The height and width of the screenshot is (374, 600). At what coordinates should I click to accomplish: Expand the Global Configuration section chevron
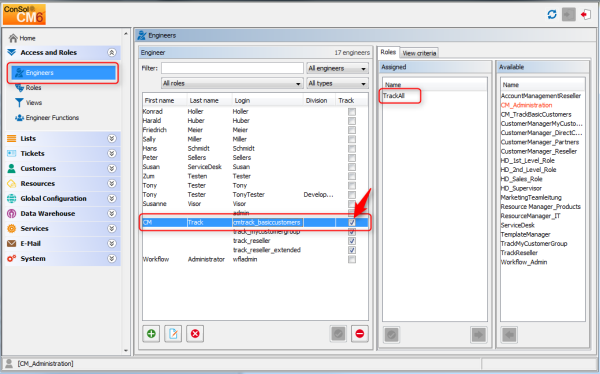click(x=112, y=199)
